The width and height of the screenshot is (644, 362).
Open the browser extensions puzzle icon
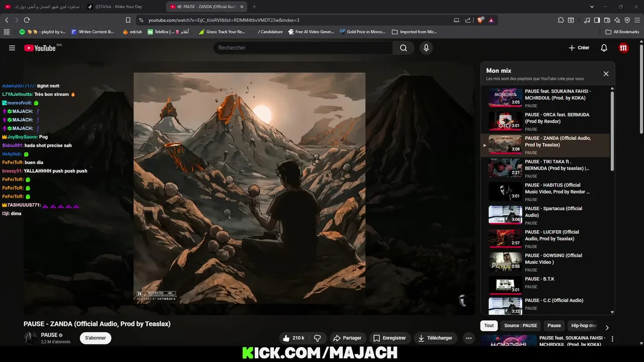561,20
